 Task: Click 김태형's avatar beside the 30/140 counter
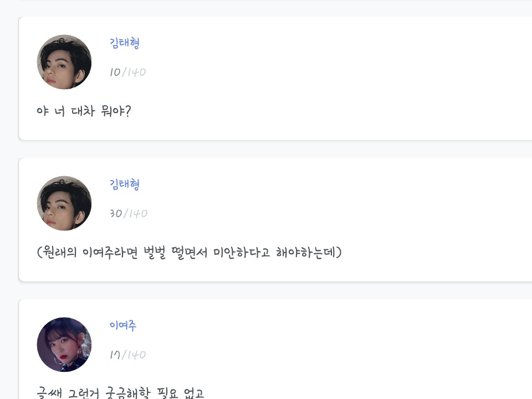tap(64, 203)
